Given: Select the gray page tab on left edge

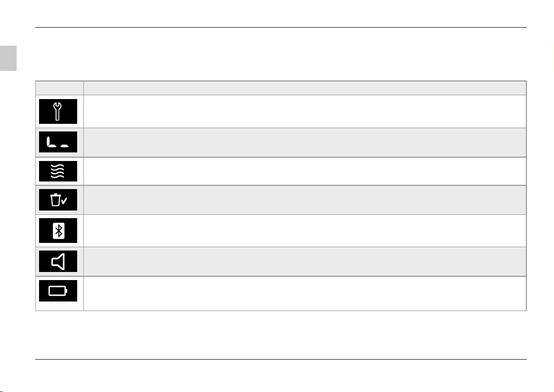Looking at the screenshot, I should pos(8,58).
